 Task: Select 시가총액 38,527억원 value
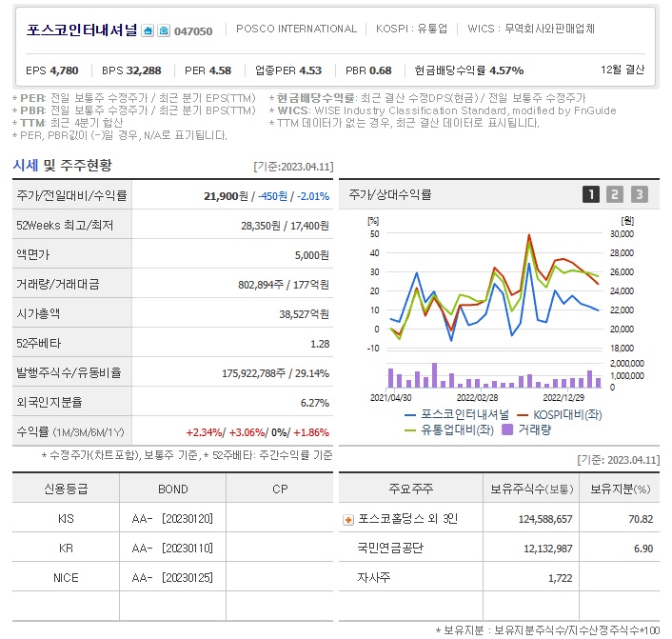(305, 314)
